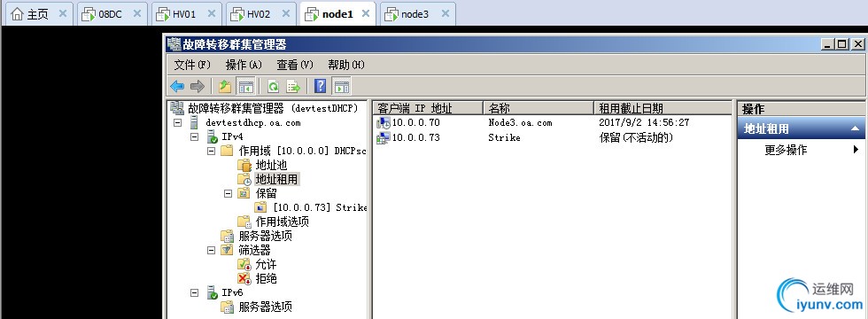The image size is (868, 319).
Task: Sort by 租用截止日期 column header
Action: (663, 108)
